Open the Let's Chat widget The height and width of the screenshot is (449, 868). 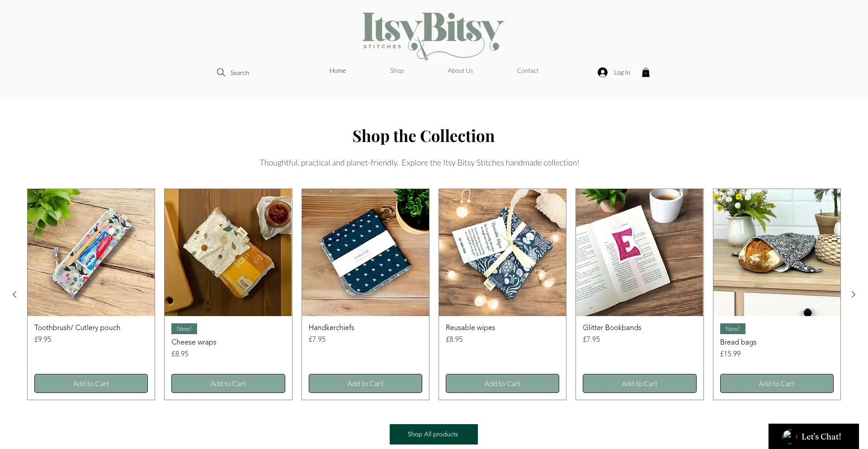click(x=813, y=436)
